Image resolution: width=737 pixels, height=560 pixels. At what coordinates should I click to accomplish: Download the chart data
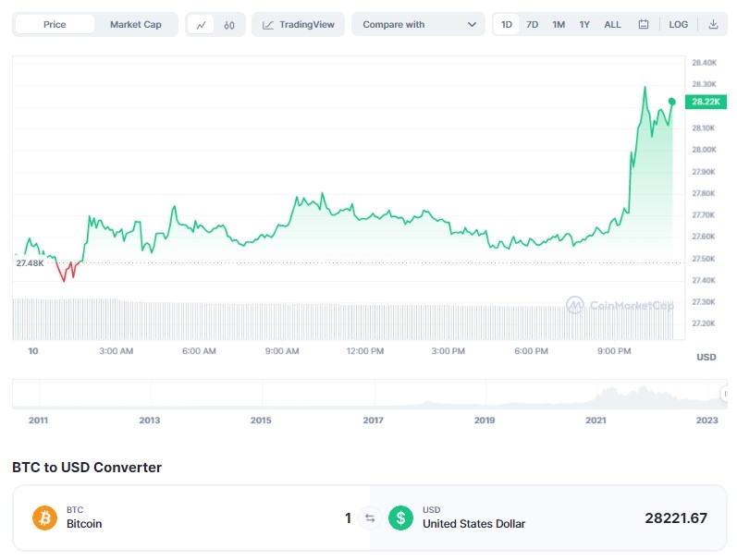point(713,24)
